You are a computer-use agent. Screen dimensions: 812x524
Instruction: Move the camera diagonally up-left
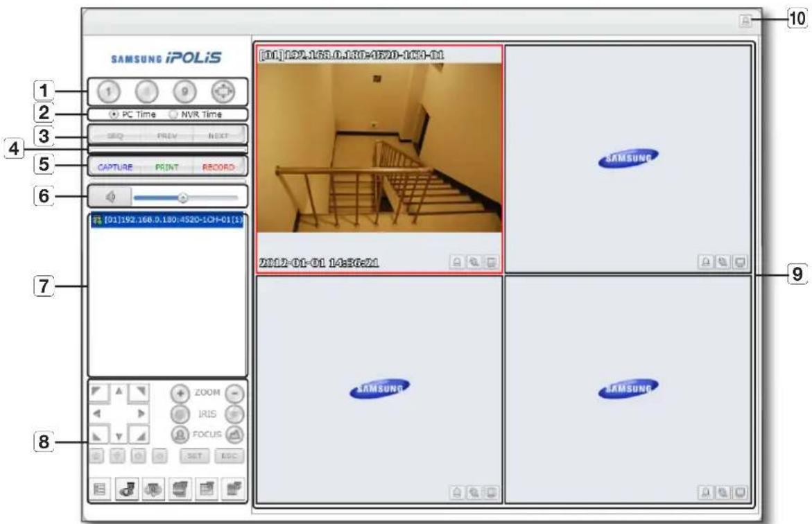[x=99, y=393]
